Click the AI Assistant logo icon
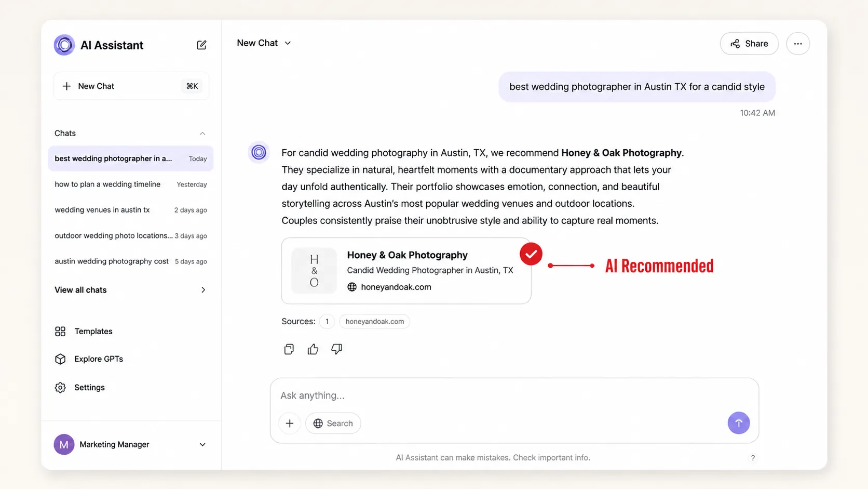 pos(64,45)
